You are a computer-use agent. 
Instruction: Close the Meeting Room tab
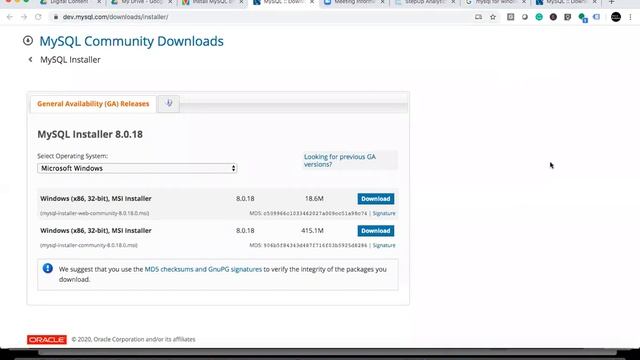pyautogui.click(x=382, y=2)
